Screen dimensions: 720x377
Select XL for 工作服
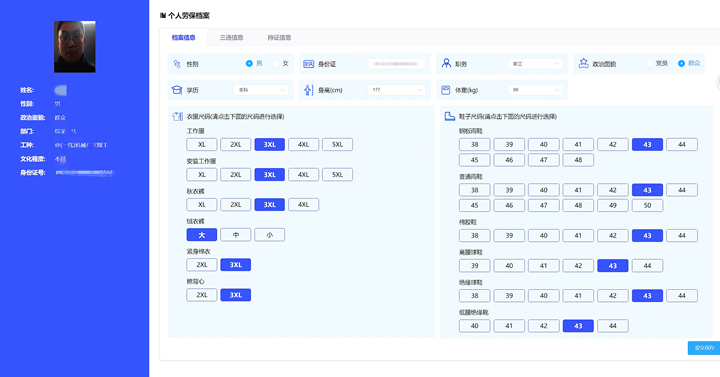(x=202, y=145)
